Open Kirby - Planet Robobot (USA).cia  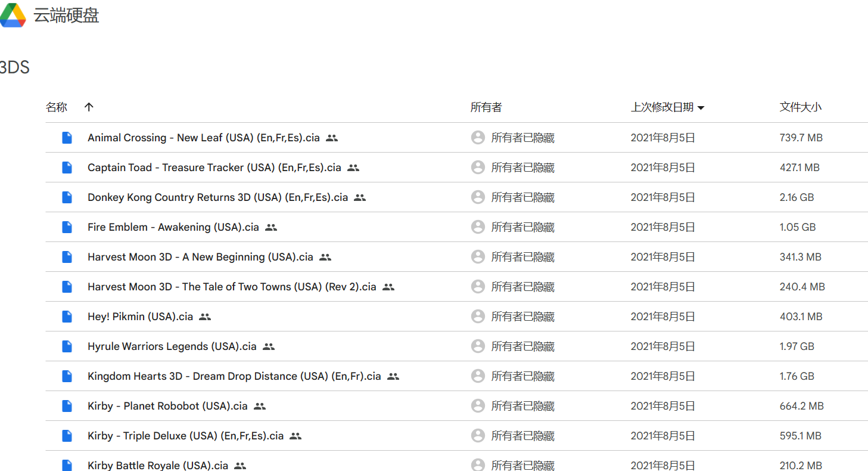(x=167, y=406)
